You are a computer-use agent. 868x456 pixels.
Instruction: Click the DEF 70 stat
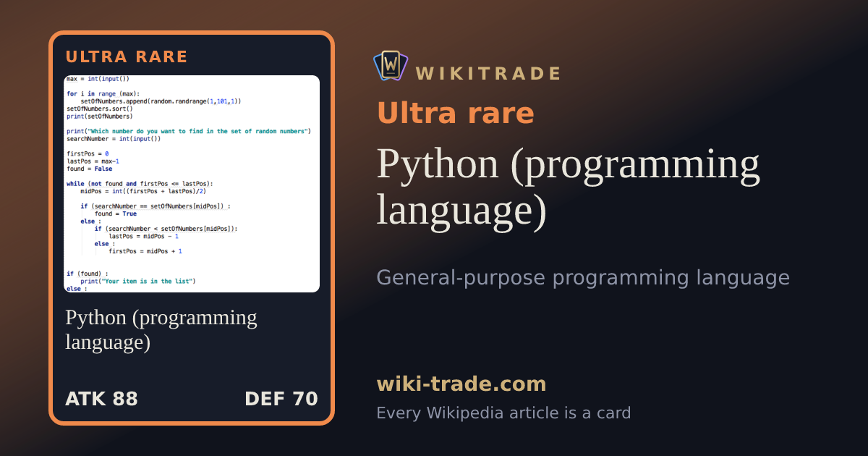281,399
